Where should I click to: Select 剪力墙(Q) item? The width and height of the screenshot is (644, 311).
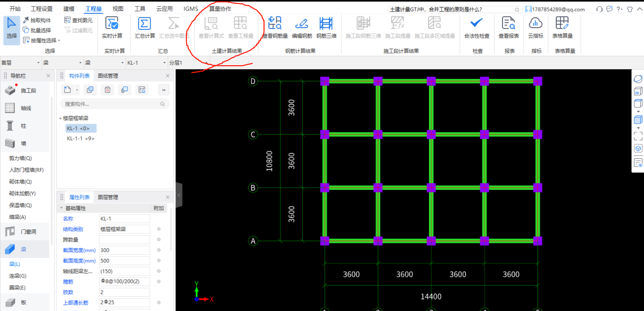[21, 158]
